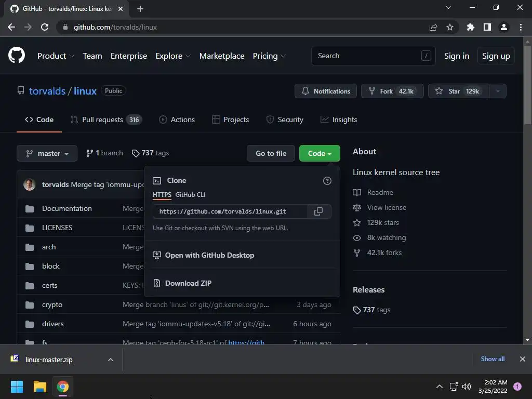The image size is (532, 399).
Task: Click the clone URL text field
Action: [x=230, y=211]
